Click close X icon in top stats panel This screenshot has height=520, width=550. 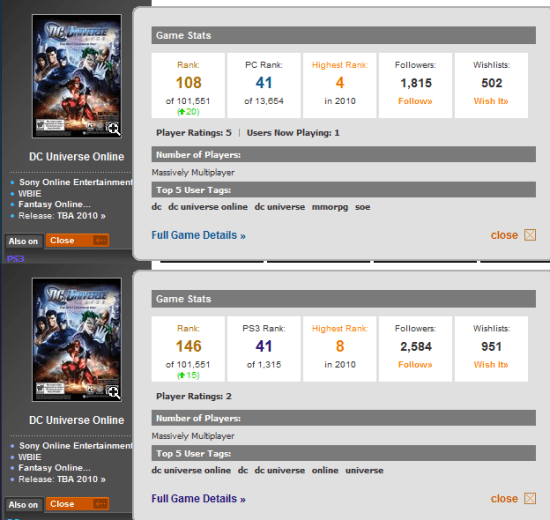point(530,235)
